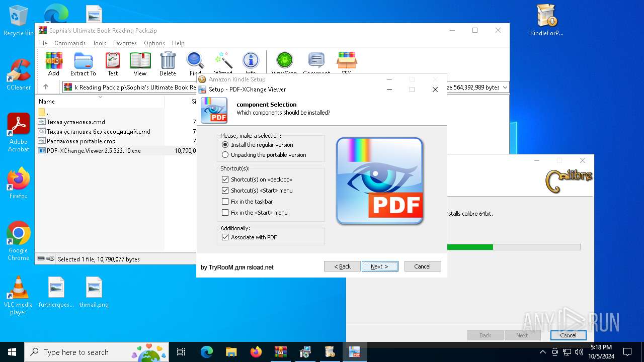Image resolution: width=644 pixels, height=362 pixels.
Task: Open the notifications action center
Action: point(627,352)
